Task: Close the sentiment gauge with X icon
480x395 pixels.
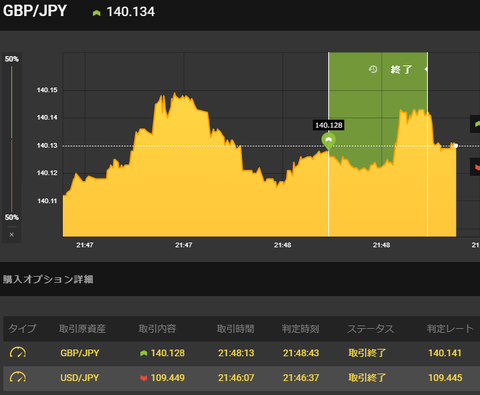Action: coord(12,235)
